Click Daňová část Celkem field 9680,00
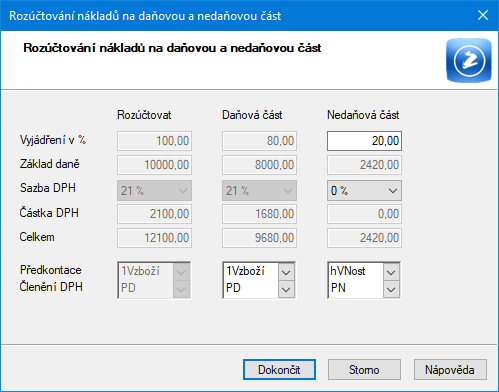 click(x=259, y=238)
